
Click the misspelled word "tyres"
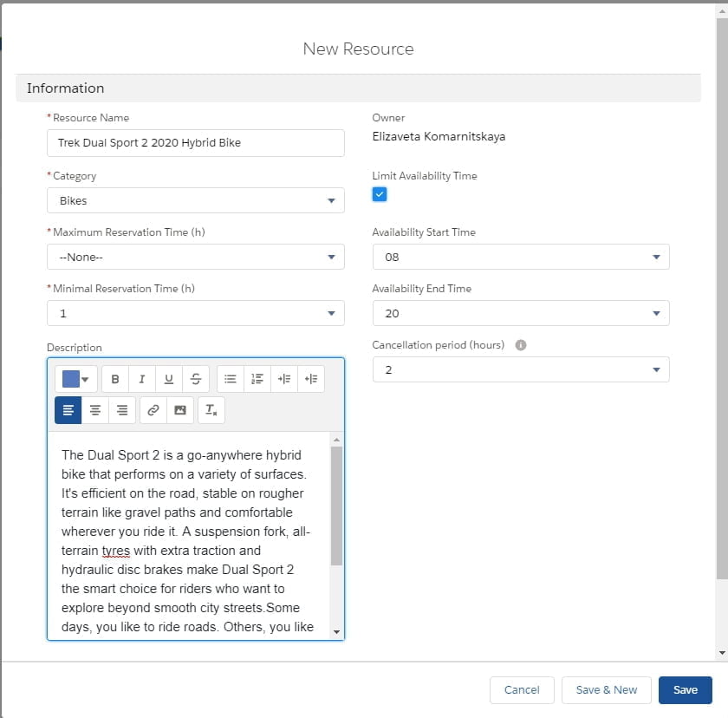pos(116,551)
